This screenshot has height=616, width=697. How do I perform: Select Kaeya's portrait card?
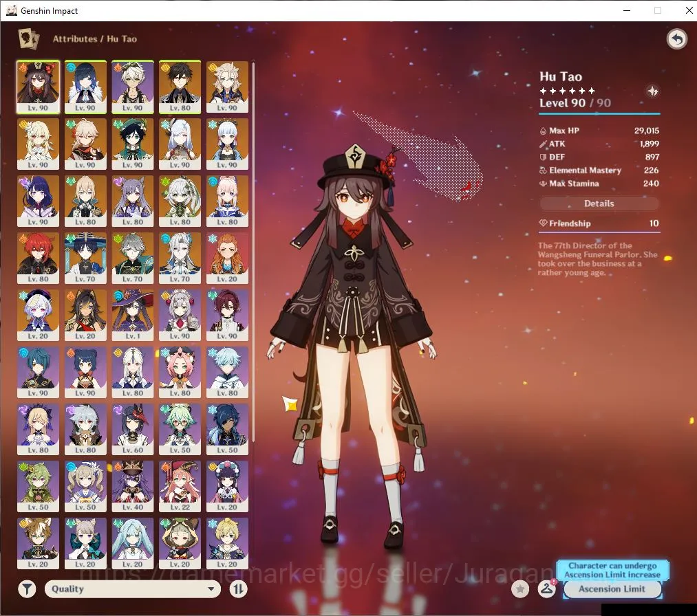point(227,430)
